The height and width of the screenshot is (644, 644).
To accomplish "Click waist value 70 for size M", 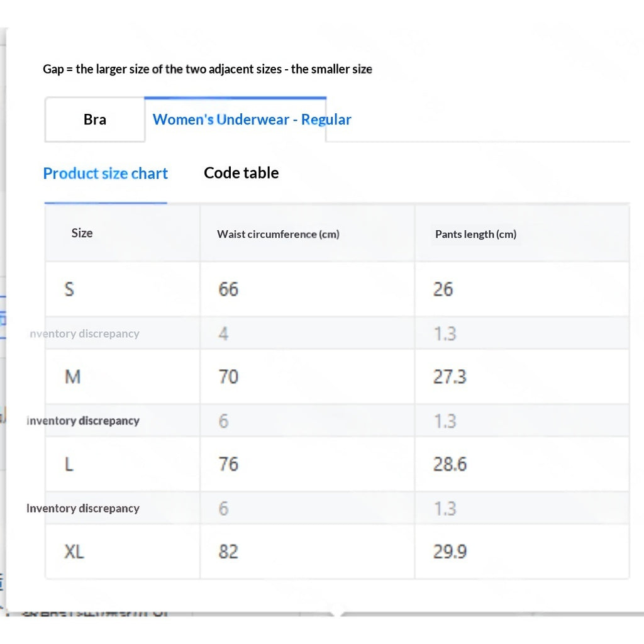I will 228,377.
